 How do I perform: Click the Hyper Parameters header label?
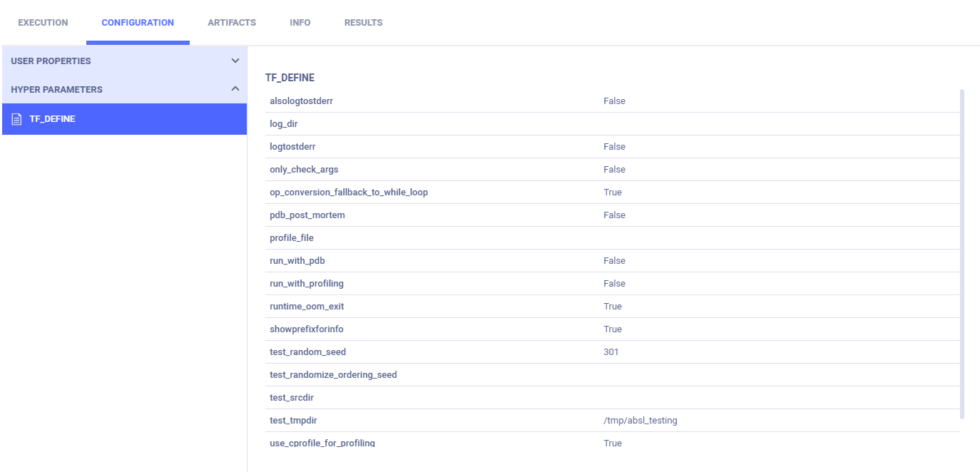click(56, 90)
